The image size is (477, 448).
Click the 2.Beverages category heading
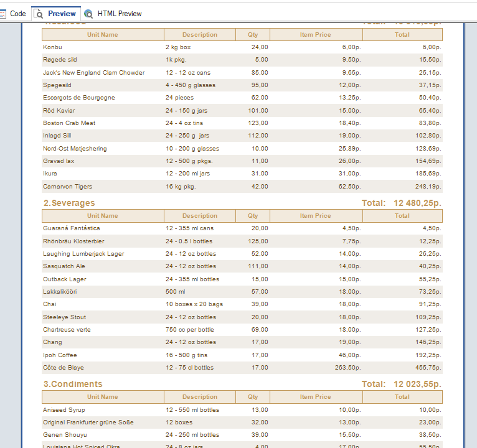tap(69, 203)
